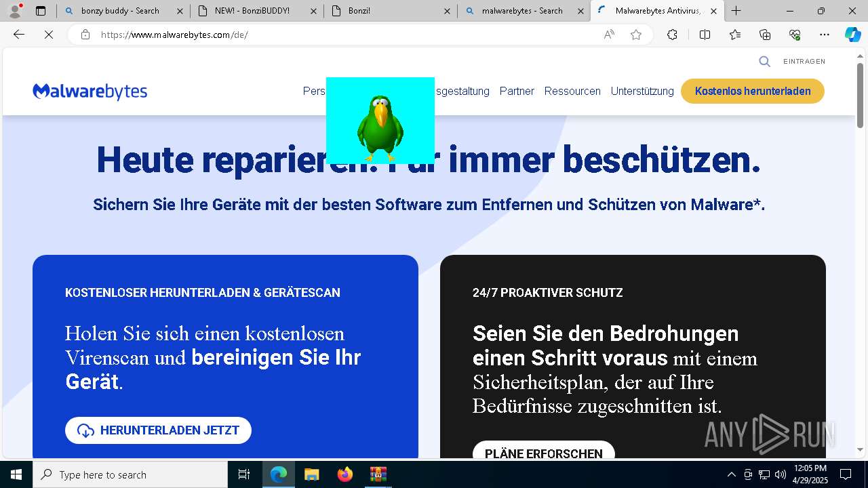Click taskbar 'Type here to search' box
Screen dimensions: 868x488
[x=130, y=474]
